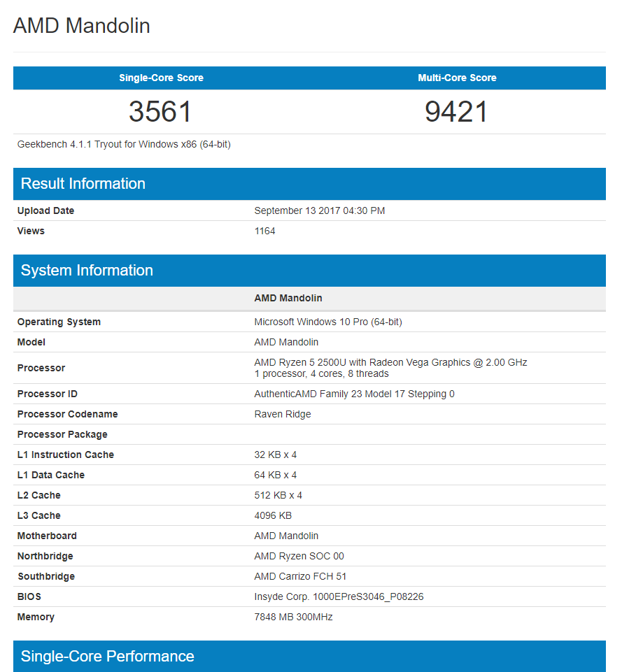Select the 7848 MB 300MHz memory value
This screenshot has width=622, height=672.
[x=293, y=617]
